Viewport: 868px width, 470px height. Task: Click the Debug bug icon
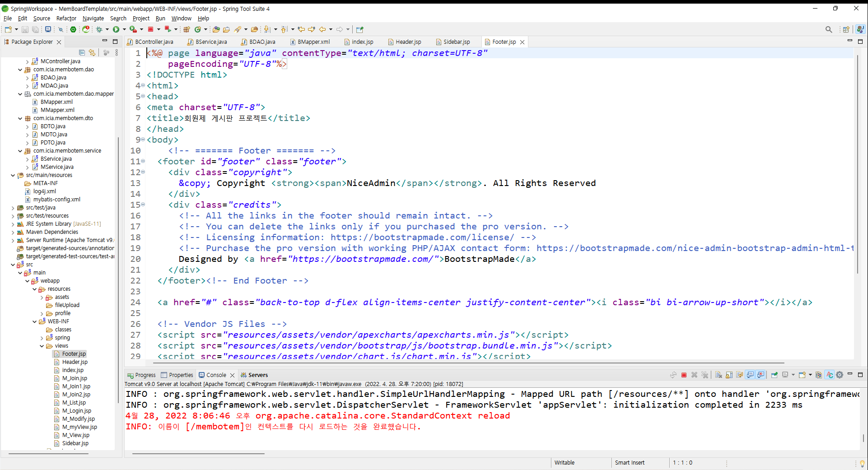[99, 29]
